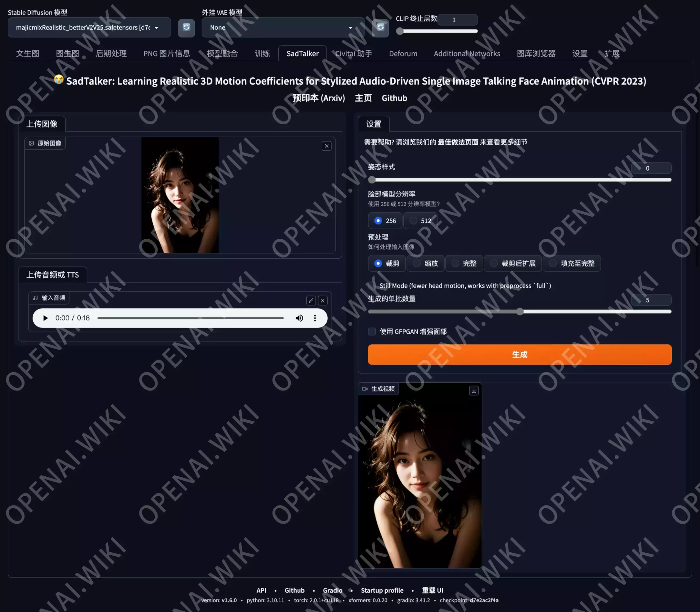Image resolution: width=700 pixels, height=612 pixels.
Task: Open the 外挂 VAE 模型 dropdown
Action: 283,27
